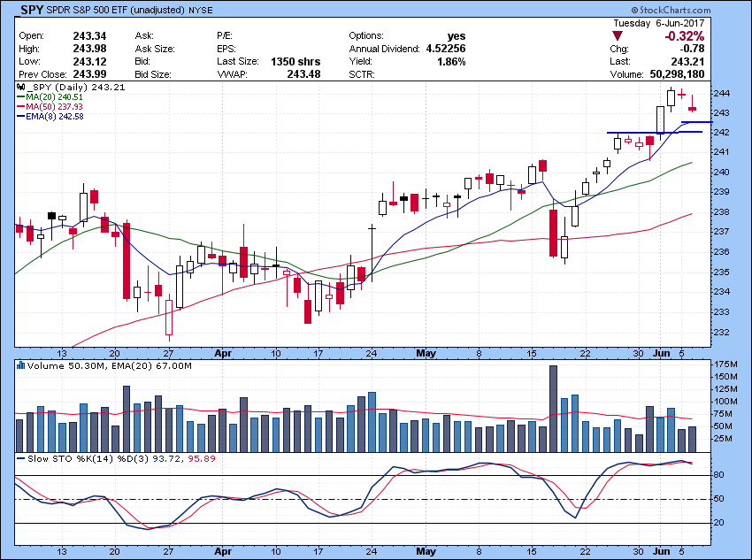
Task: Click the tallest volume bar in mid-May
Action: pos(553,409)
